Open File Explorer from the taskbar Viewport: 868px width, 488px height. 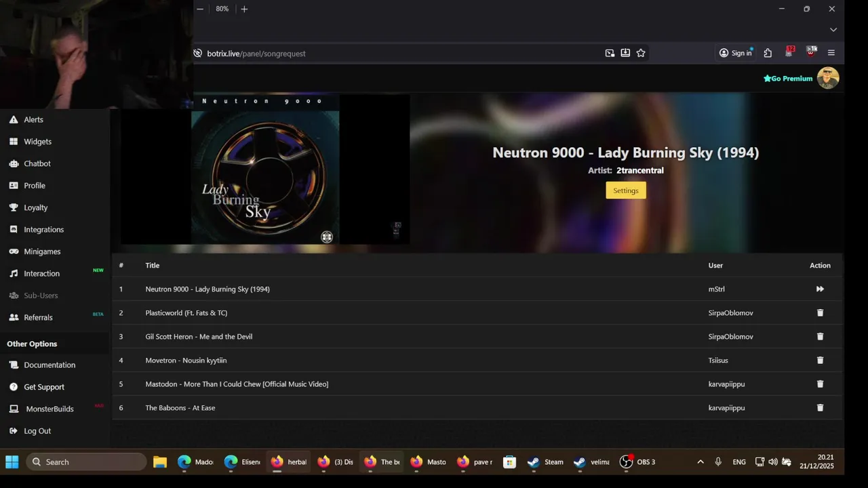[160, 462]
